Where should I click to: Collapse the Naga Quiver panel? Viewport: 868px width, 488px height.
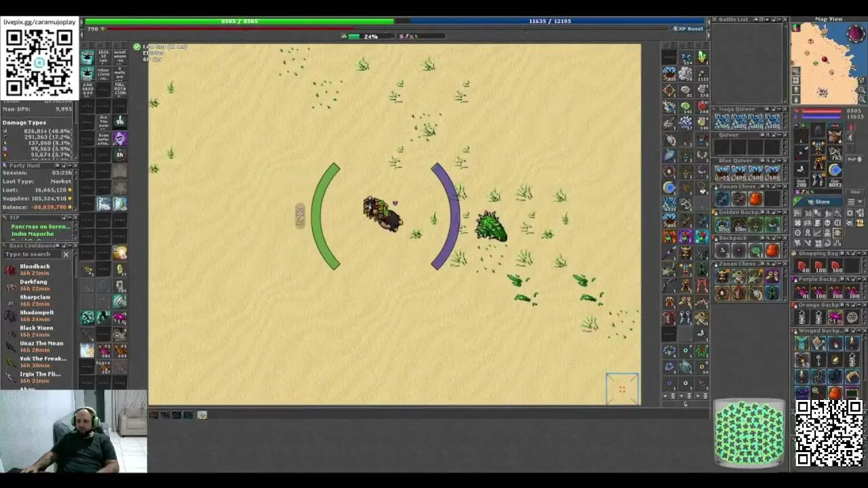pos(778,109)
